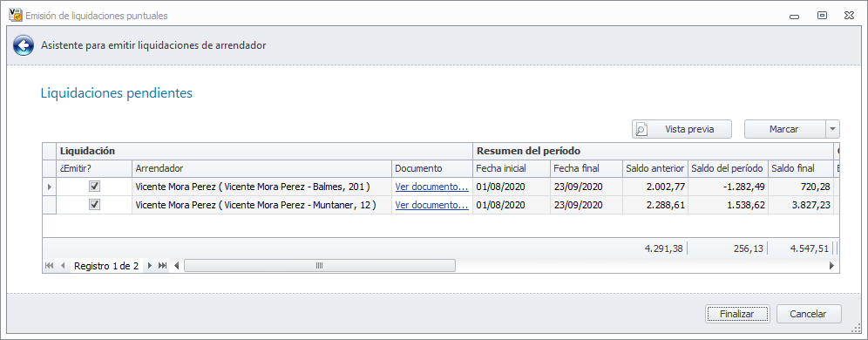The width and height of the screenshot is (868, 340).
Task: Click total saldo del período 256,13
Action: (748, 248)
